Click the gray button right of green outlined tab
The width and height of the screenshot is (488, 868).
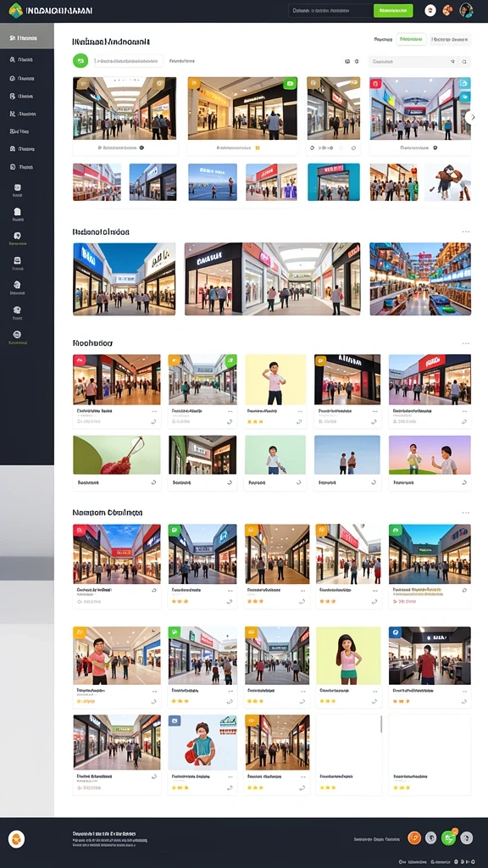451,39
